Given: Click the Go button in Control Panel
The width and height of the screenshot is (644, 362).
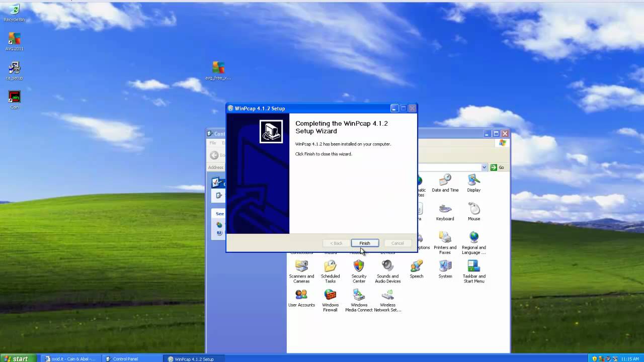Looking at the screenshot, I should (497, 167).
